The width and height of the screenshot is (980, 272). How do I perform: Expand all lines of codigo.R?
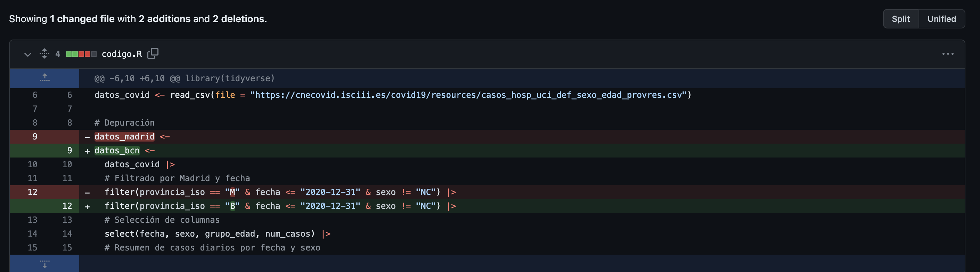click(x=44, y=53)
